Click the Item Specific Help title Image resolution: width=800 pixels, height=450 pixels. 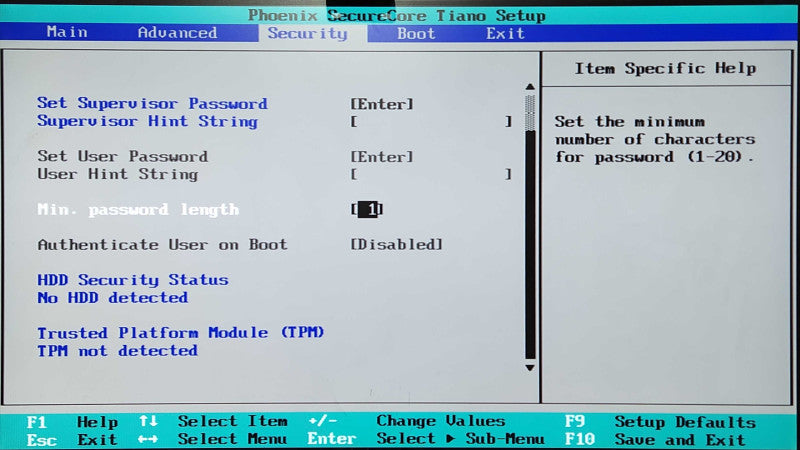pos(665,68)
